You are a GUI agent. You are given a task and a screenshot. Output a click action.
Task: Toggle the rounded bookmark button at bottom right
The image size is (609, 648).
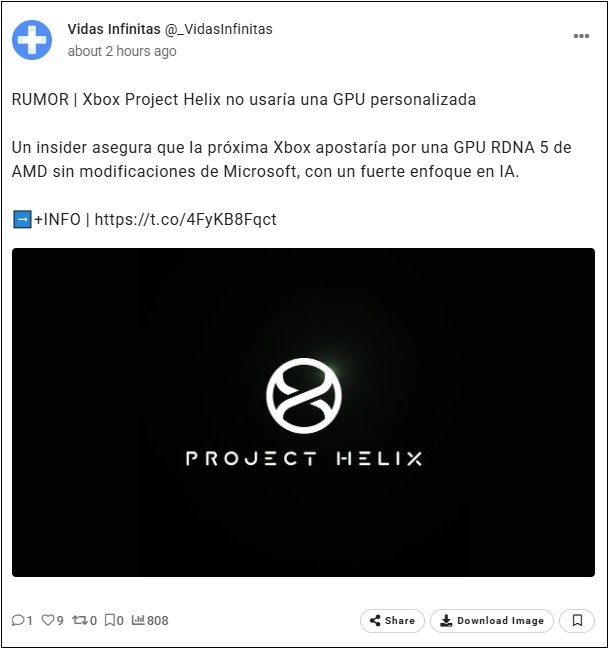(x=577, y=621)
